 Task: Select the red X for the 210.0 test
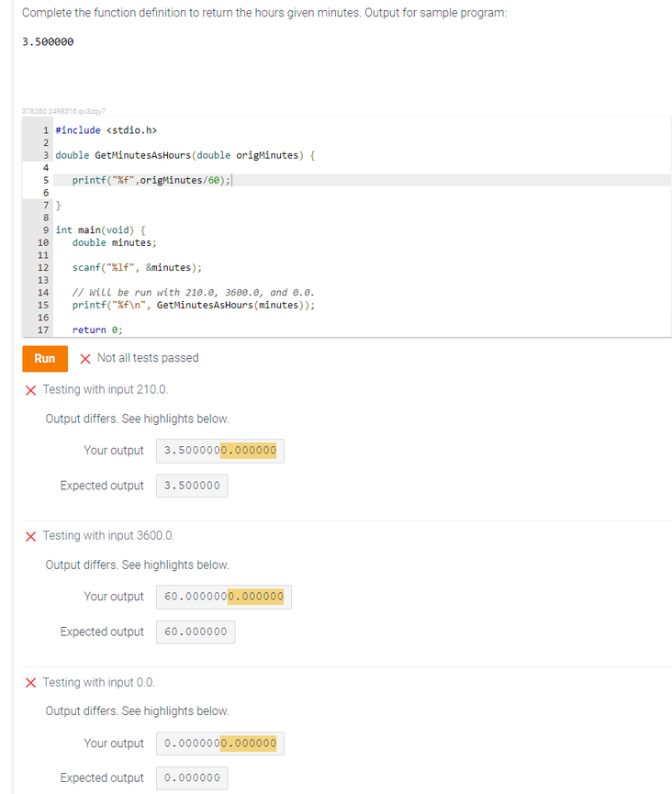click(30, 389)
